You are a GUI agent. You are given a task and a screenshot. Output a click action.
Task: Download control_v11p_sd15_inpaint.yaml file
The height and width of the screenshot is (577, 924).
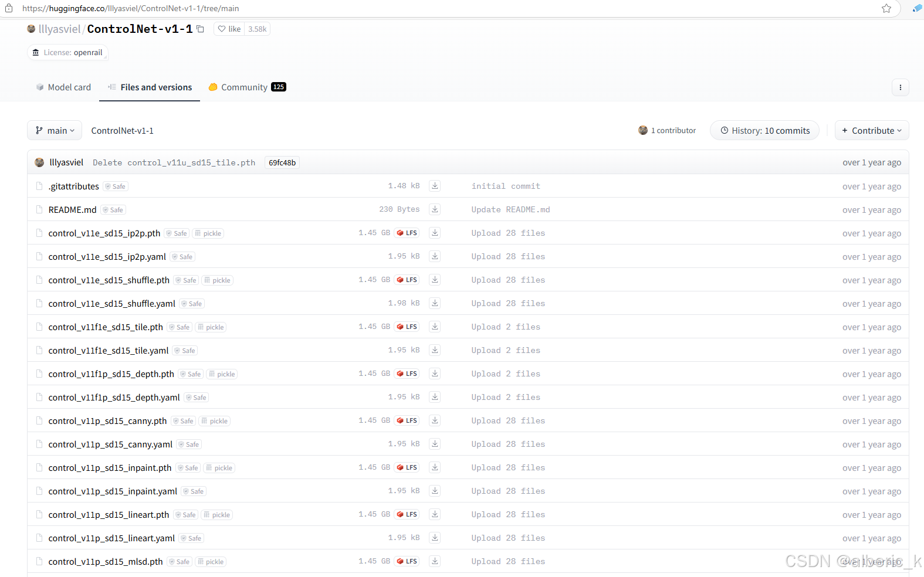[435, 491]
